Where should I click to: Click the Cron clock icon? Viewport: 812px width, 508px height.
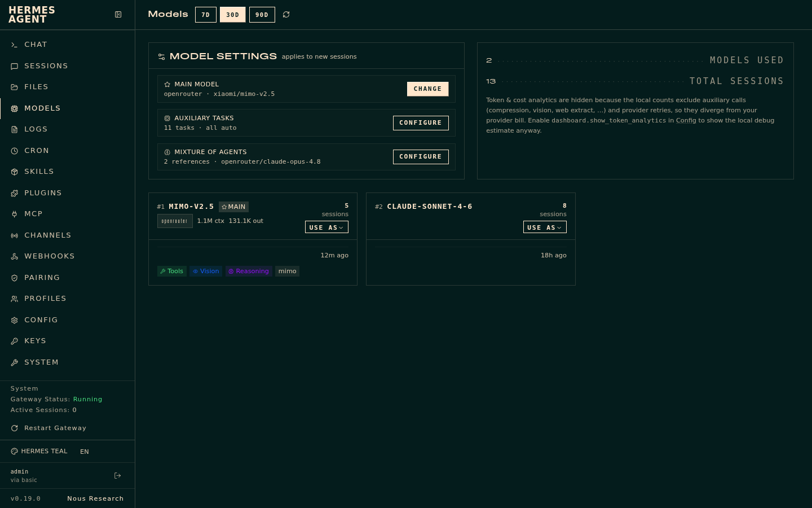pyautogui.click(x=15, y=151)
